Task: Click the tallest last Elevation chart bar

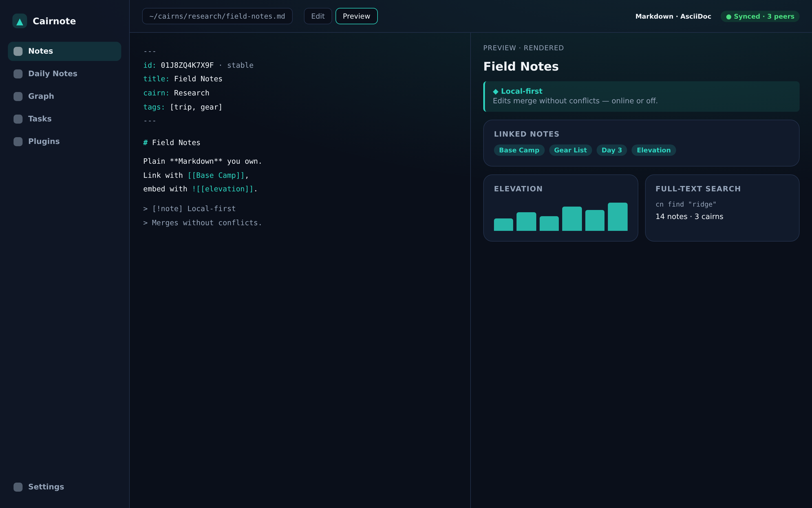Action: click(617, 217)
